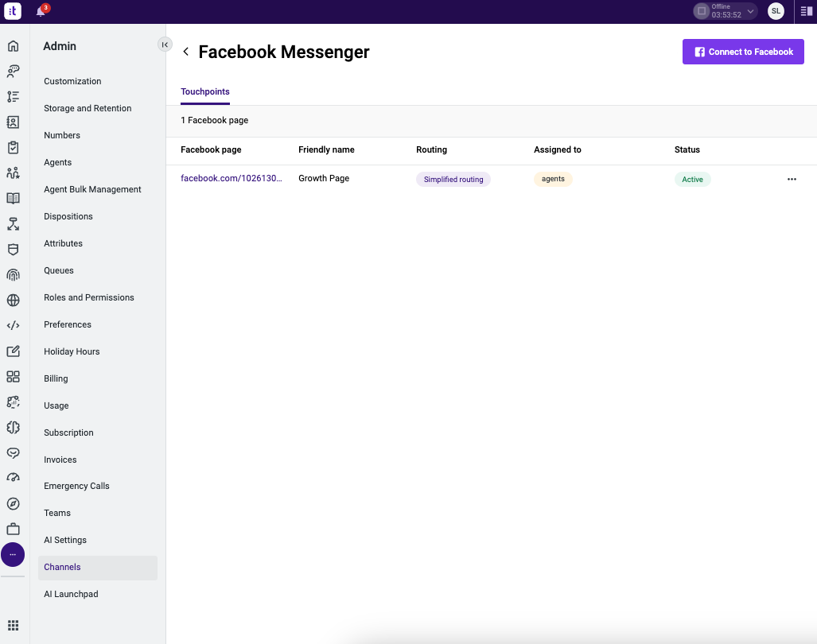Collapse the Admin side menu
This screenshot has width=817, height=644.
[x=165, y=45]
